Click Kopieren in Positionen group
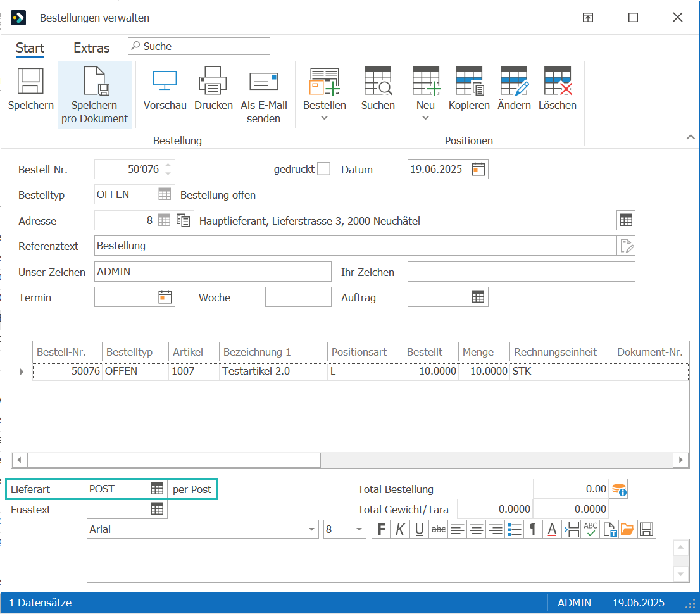Screen dimensions: 700x614 (x=469, y=88)
